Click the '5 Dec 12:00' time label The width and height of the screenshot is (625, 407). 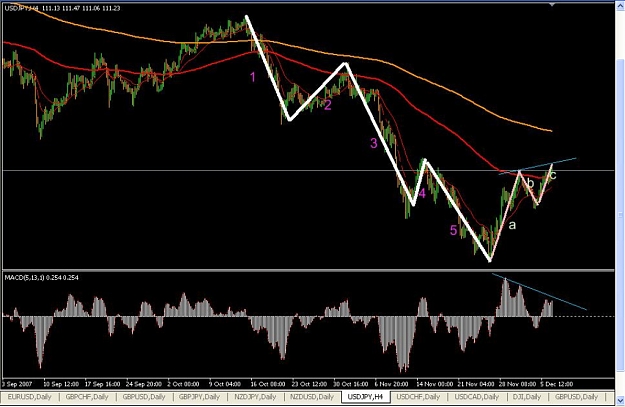(x=557, y=384)
